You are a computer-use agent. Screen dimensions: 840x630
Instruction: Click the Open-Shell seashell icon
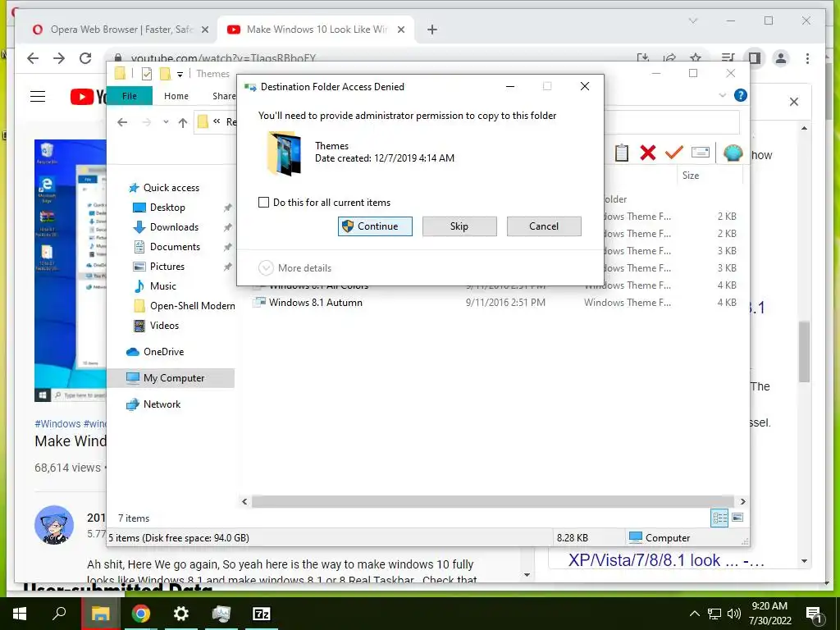733,153
